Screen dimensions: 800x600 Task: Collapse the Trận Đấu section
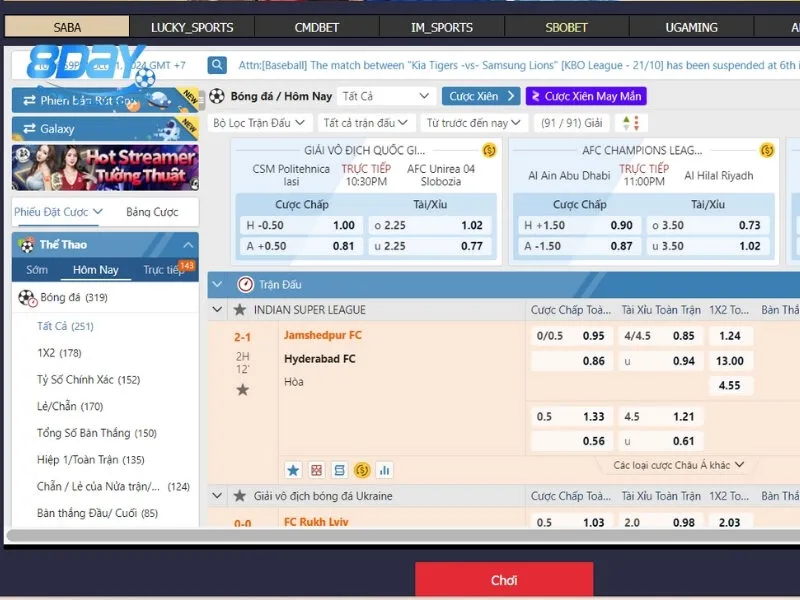(x=218, y=284)
